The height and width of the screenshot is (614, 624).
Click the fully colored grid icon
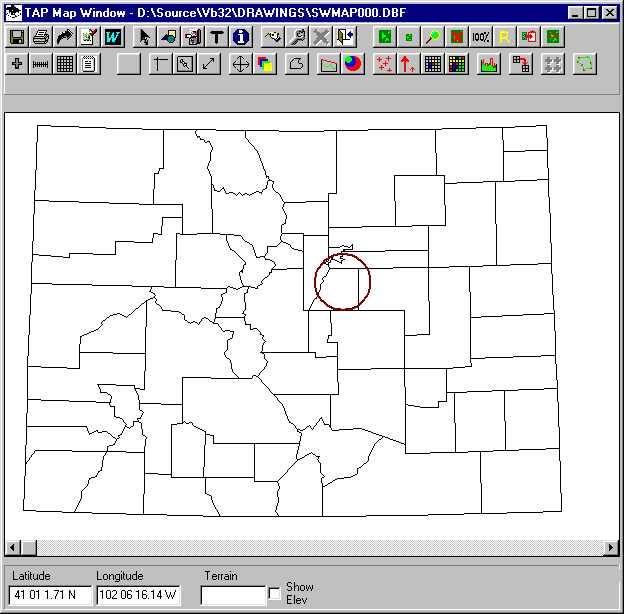[x=457, y=64]
